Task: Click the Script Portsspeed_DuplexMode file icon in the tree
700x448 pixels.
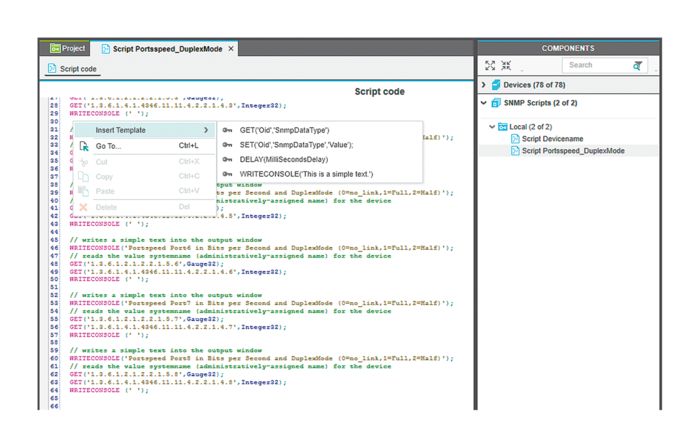Action: [515, 151]
